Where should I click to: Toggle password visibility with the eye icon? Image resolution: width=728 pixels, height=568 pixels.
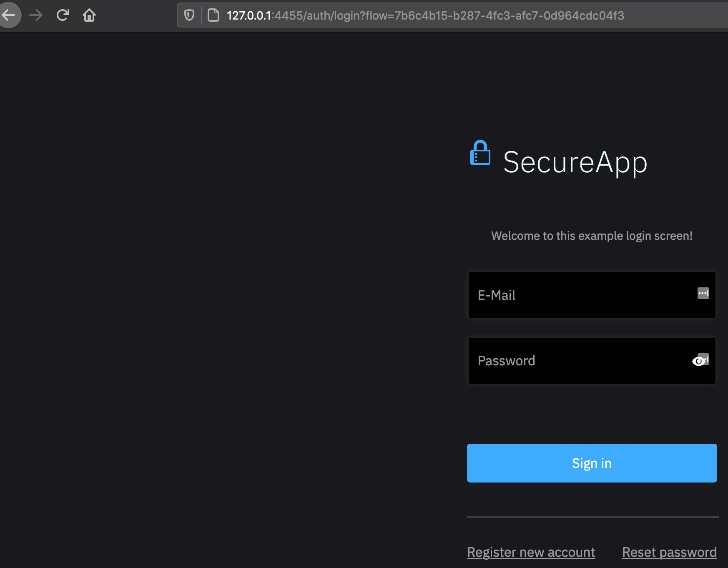[x=699, y=361]
